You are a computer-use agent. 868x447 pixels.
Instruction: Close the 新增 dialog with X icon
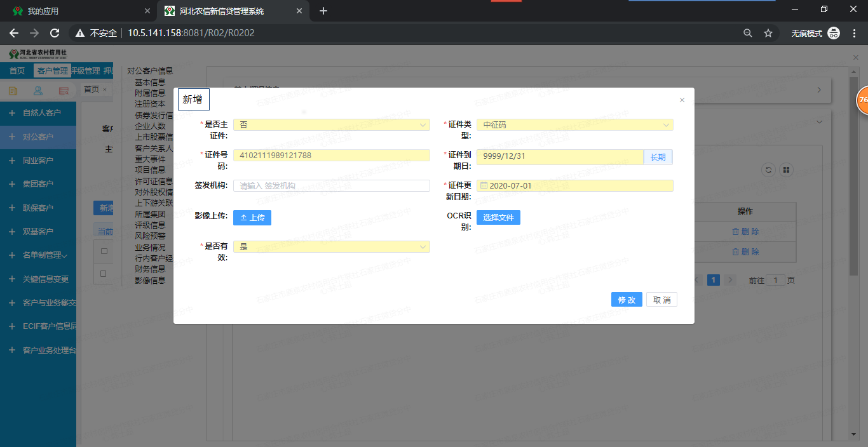(x=682, y=100)
